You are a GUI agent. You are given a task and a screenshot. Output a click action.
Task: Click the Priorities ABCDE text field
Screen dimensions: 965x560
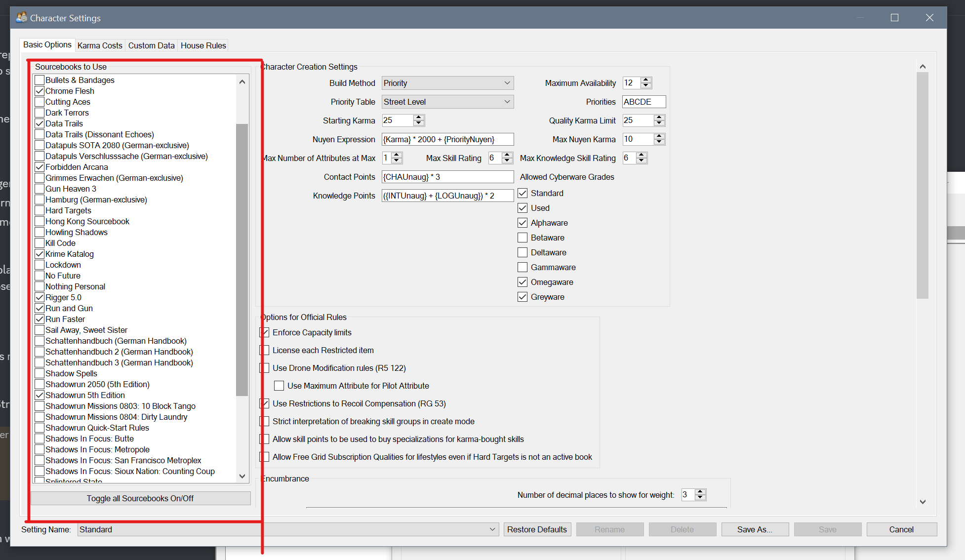pyautogui.click(x=644, y=102)
